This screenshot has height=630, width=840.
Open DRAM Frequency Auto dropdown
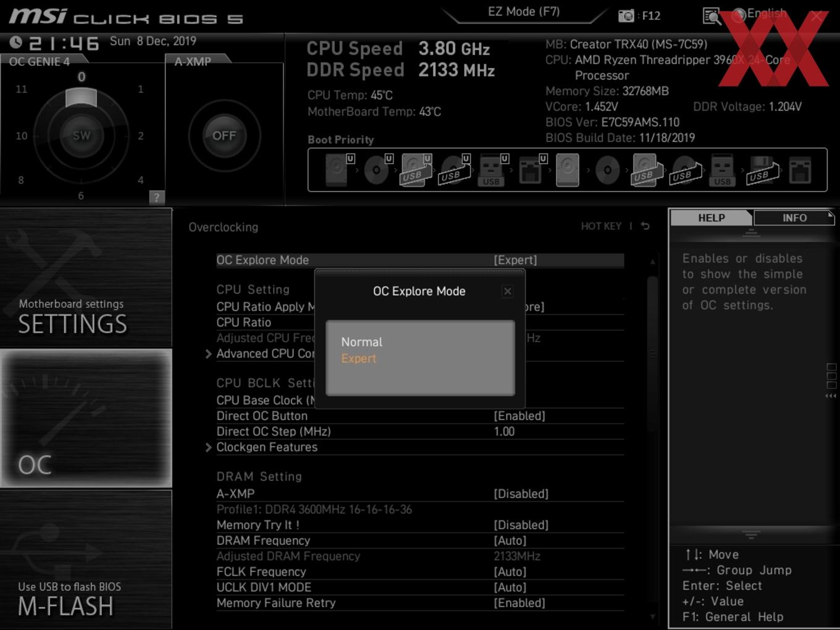click(510, 540)
